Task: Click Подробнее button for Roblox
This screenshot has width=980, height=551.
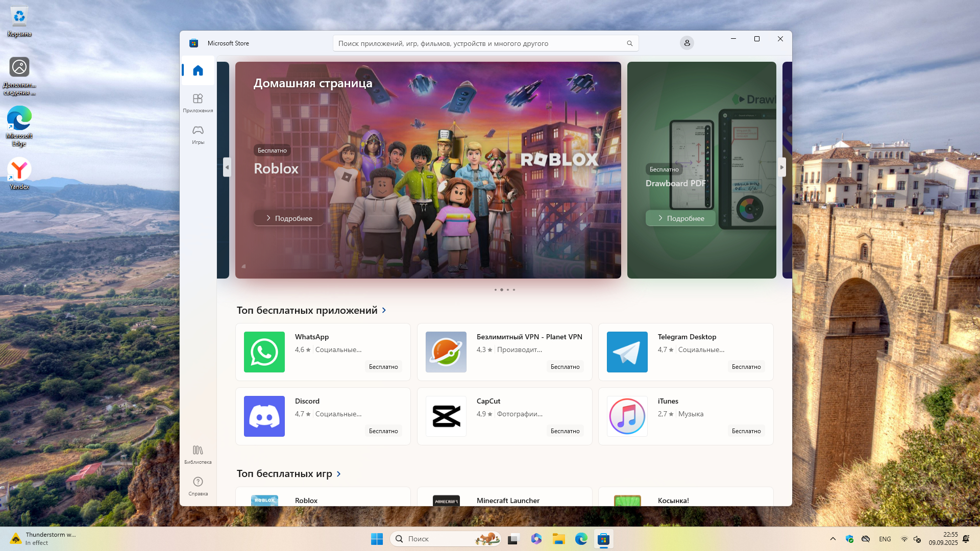Action: point(289,218)
